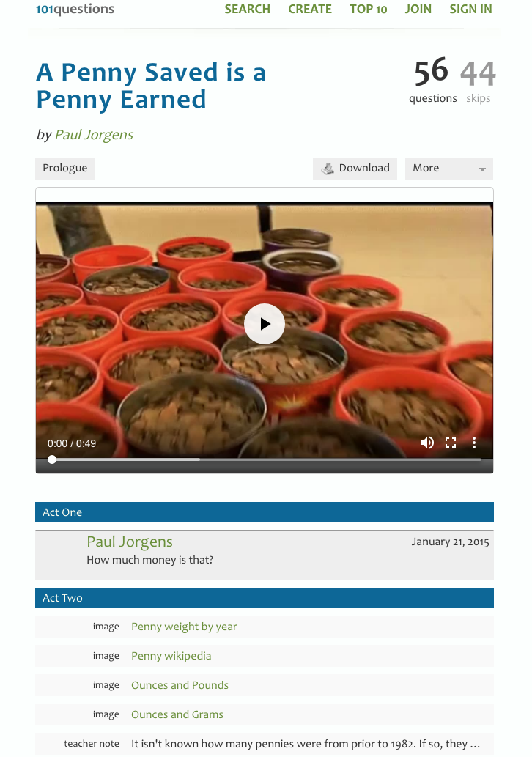Open video three-dot options menu
The image size is (532, 757).
point(474,443)
